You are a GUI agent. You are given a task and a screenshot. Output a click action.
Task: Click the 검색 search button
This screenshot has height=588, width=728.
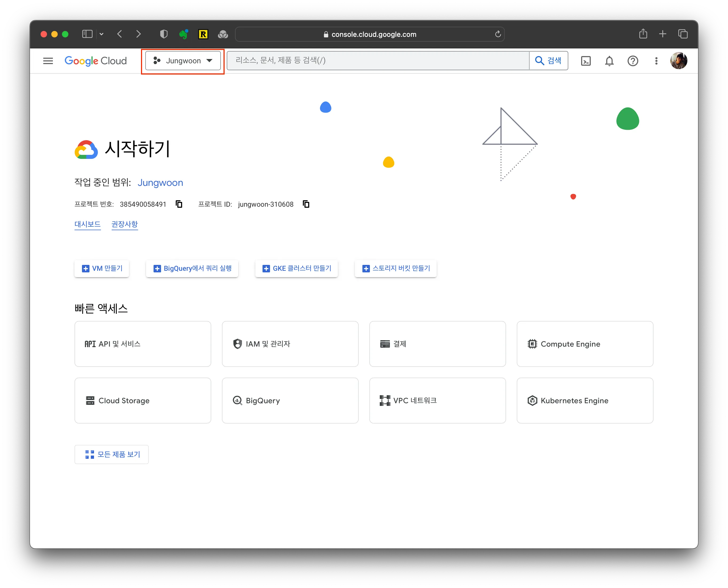coord(548,61)
